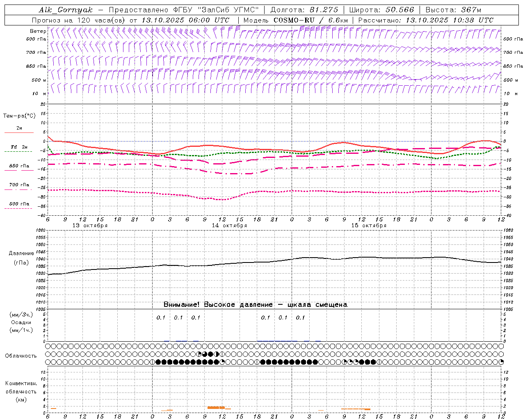The width and height of the screenshot is (525, 420).
Task: Click the Облачность cloudiness label
Action: (21, 356)
